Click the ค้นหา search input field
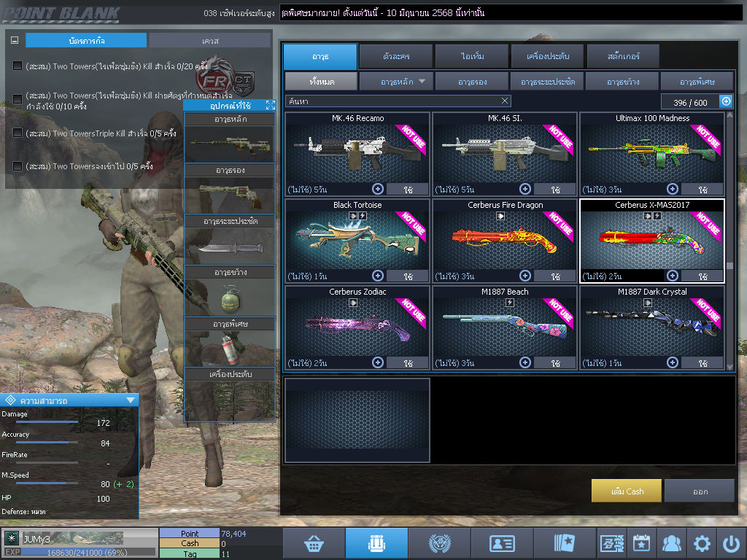 pyautogui.click(x=398, y=101)
